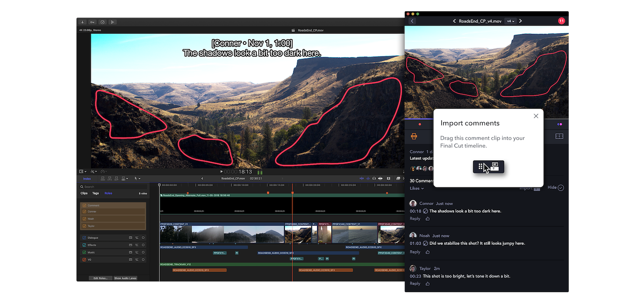Click the insert clip edit icon

click(x=110, y=179)
